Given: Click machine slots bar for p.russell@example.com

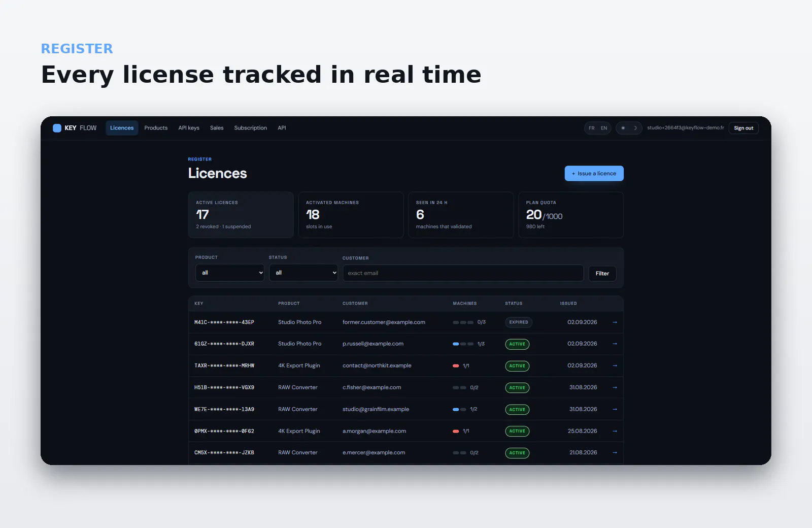Looking at the screenshot, I should pyautogui.click(x=463, y=344).
